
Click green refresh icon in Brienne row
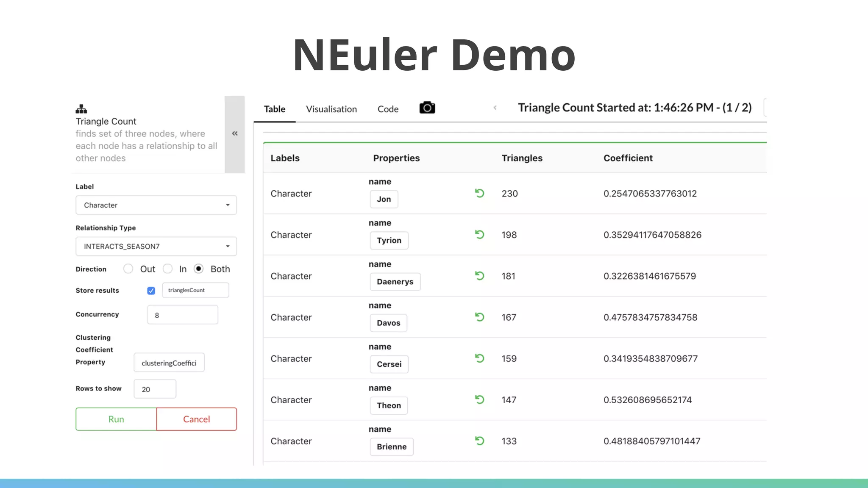pyautogui.click(x=479, y=441)
